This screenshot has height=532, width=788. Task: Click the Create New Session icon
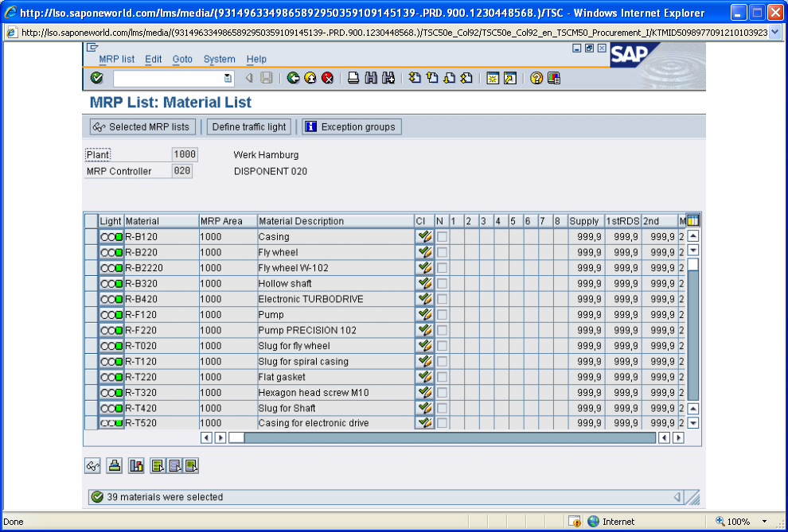pos(493,78)
